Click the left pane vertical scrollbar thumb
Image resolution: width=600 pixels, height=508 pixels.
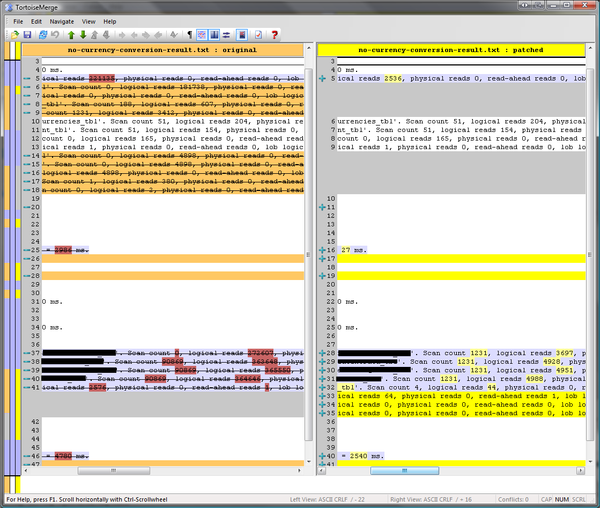pos(309,254)
